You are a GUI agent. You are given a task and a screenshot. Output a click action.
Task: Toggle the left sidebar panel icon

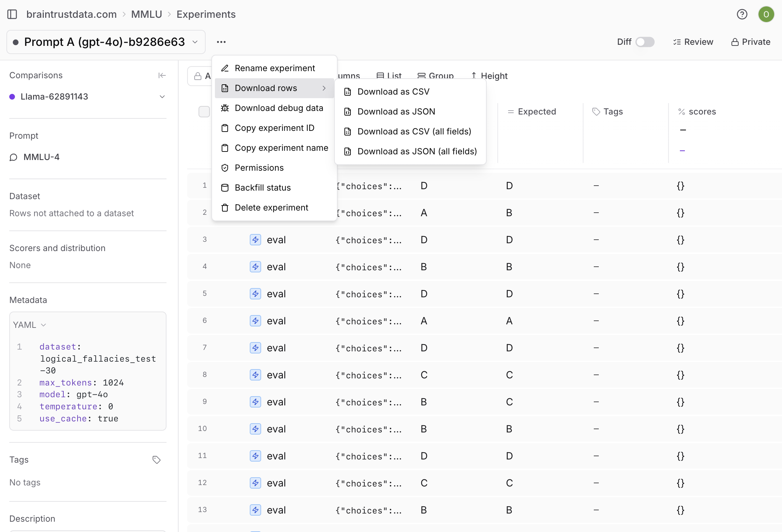click(12, 14)
